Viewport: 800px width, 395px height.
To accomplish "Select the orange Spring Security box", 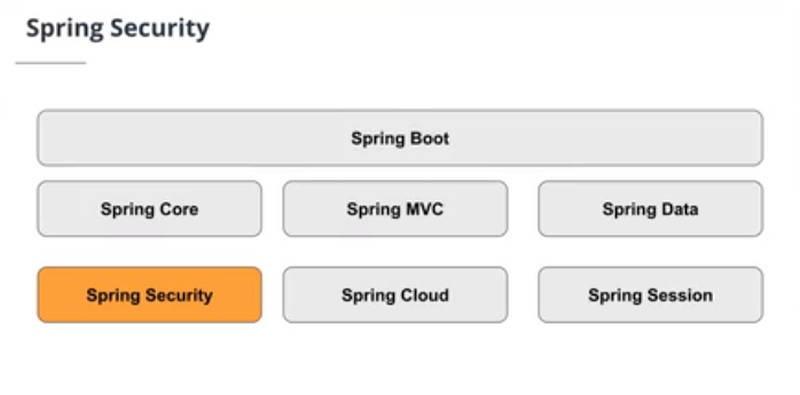I will point(149,295).
